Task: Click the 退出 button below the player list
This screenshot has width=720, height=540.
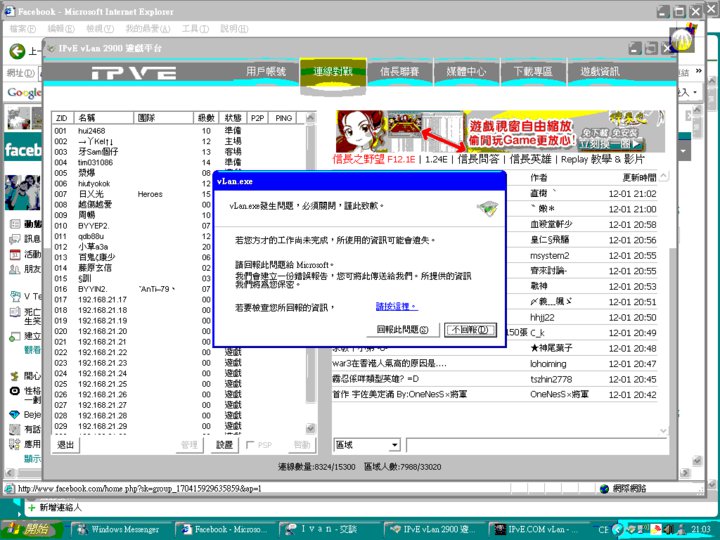Action: click(65, 444)
